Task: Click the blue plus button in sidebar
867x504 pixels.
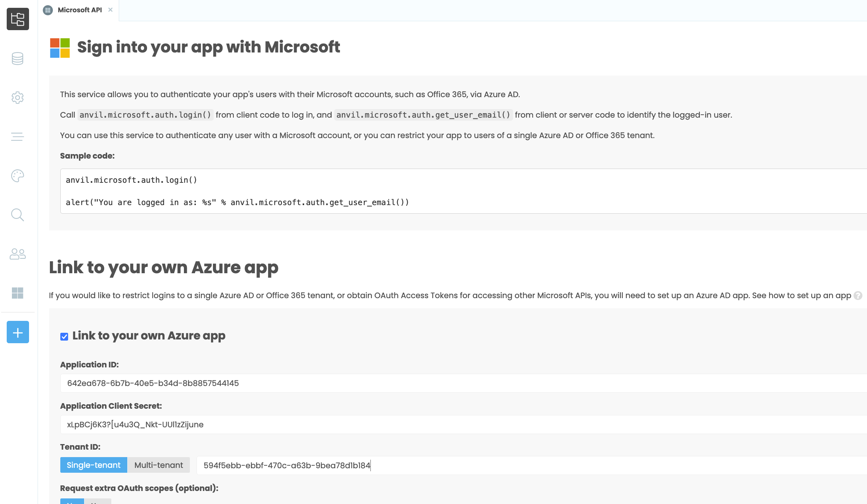Action: [x=17, y=332]
